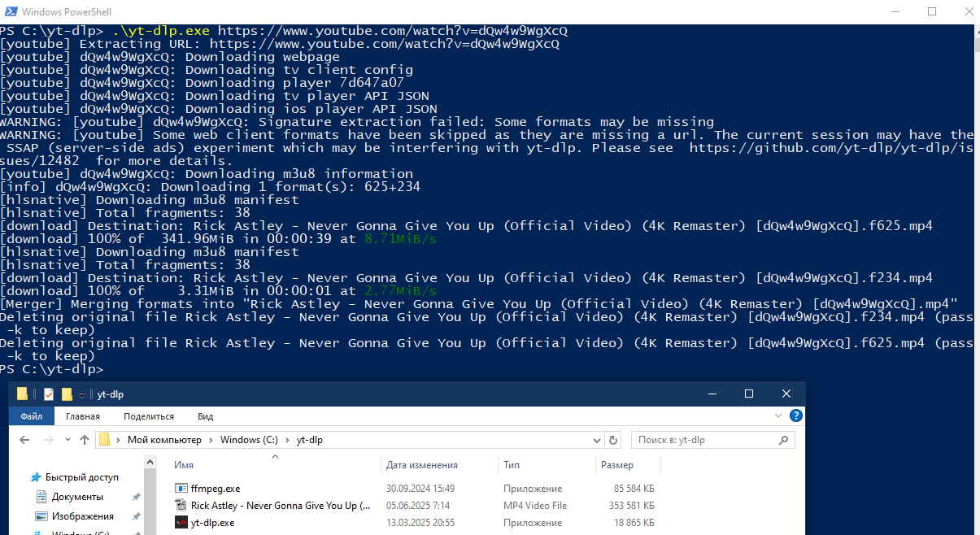
Task: Switch to the Поделиться ribbon tab
Action: click(x=149, y=416)
